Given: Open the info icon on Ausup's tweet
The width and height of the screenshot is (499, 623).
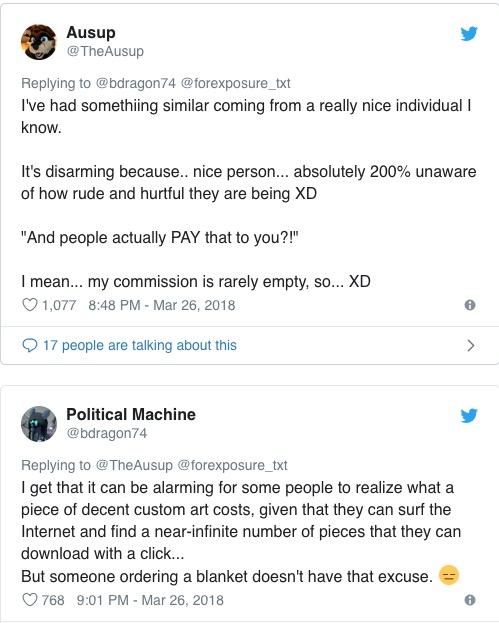Looking at the screenshot, I should [470, 305].
